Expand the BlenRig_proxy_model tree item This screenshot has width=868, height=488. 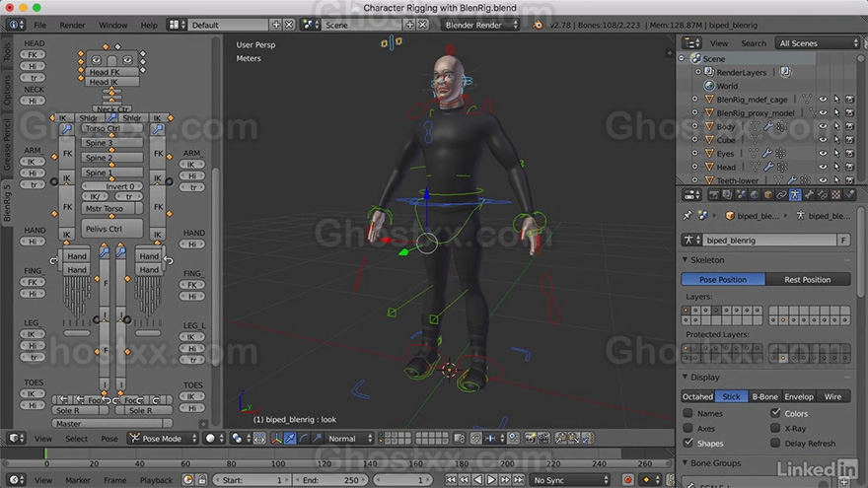point(694,112)
